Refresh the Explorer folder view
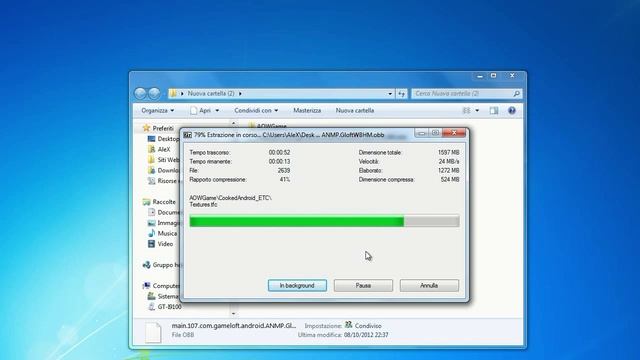Screen dimensions: 640x360 (402, 94)
